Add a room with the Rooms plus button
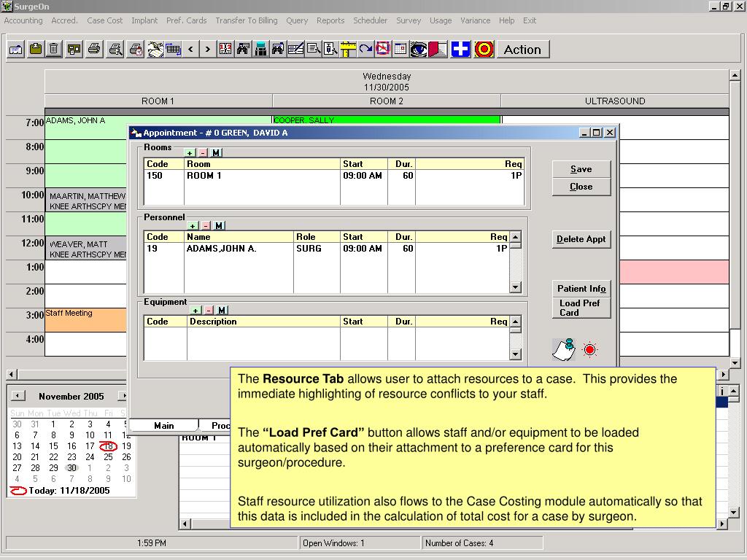The height and width of the screenshot is (560, 747). pyautogui.click(x=190, y=153)
